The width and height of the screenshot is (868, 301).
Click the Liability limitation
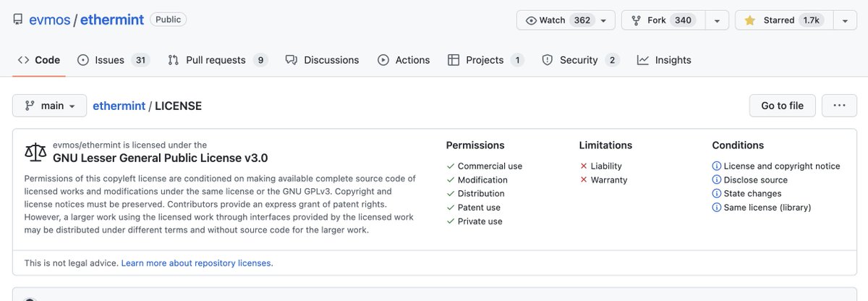[x=606, y=166]
